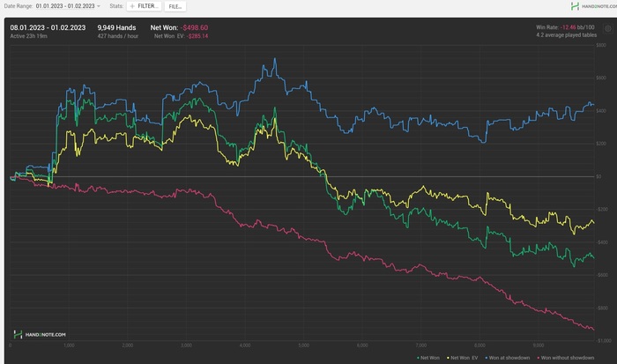
Task: Open the graph settings gear icon
Action: pos(607,28)
